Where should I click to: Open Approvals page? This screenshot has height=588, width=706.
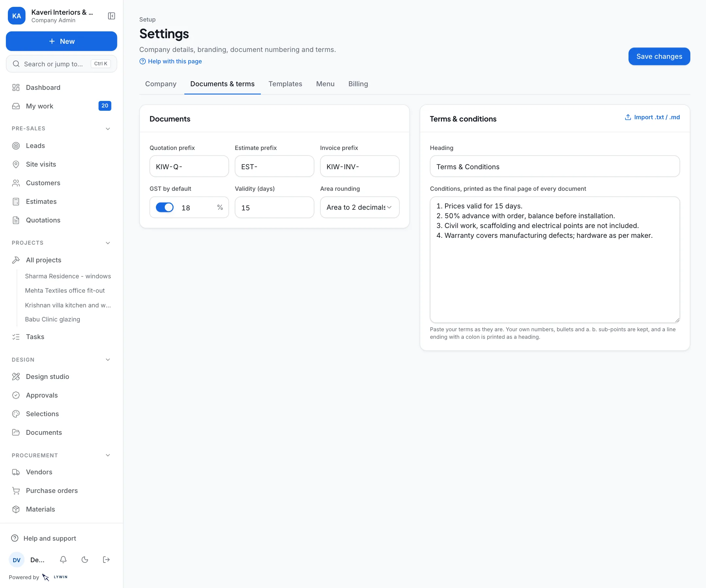[x=61, y=395]
